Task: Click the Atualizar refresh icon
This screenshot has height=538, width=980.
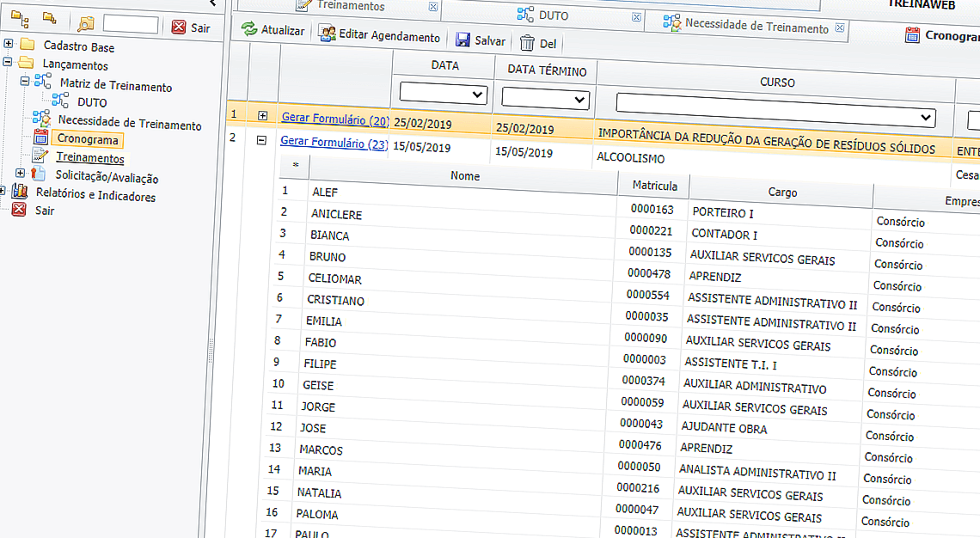Action: click(x=249, y=30)
